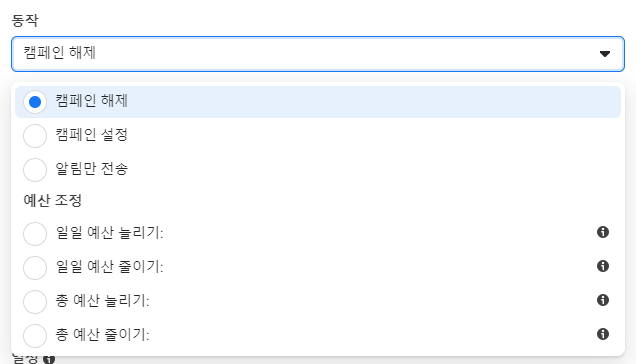Choose the 일일 예산 줄이기 radio option
Viewport: 636px width, 364px height.
click(35, 268)
